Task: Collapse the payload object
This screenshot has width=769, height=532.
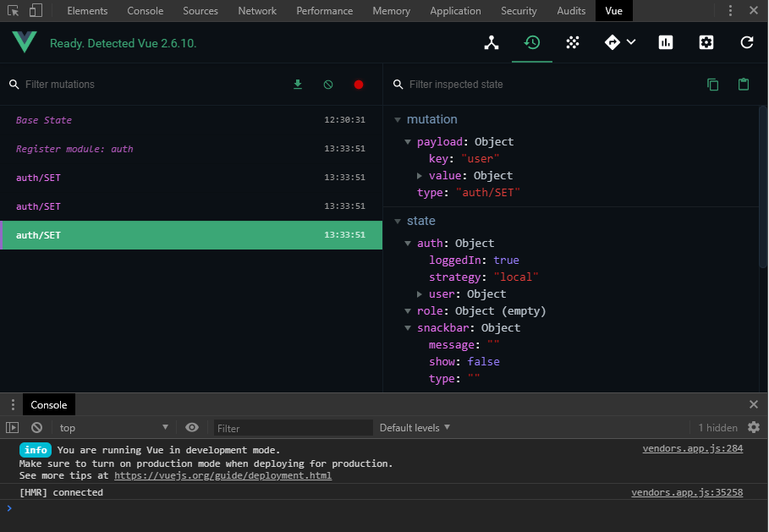Action: coord(408,142)
